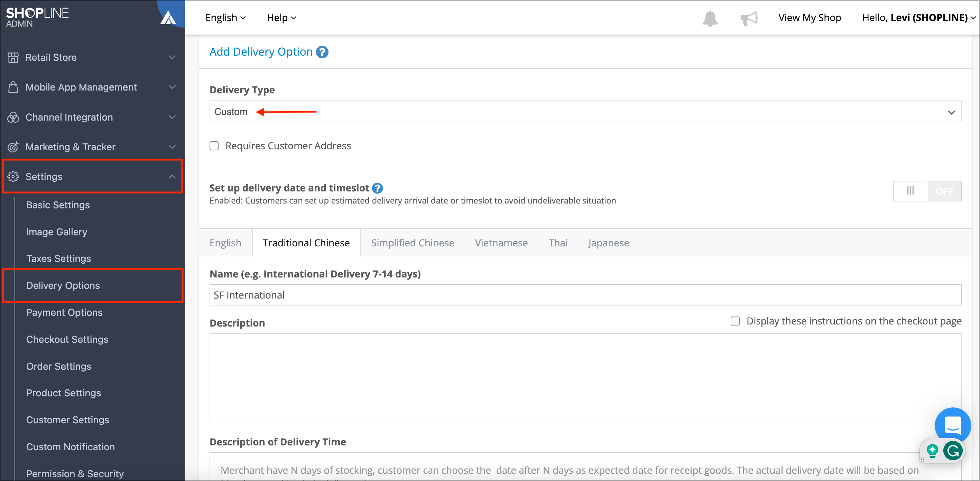Click help icon next to delivery timeslot
Image resolution: width=980 pixels, height=481 pixels.
point(377,188)
